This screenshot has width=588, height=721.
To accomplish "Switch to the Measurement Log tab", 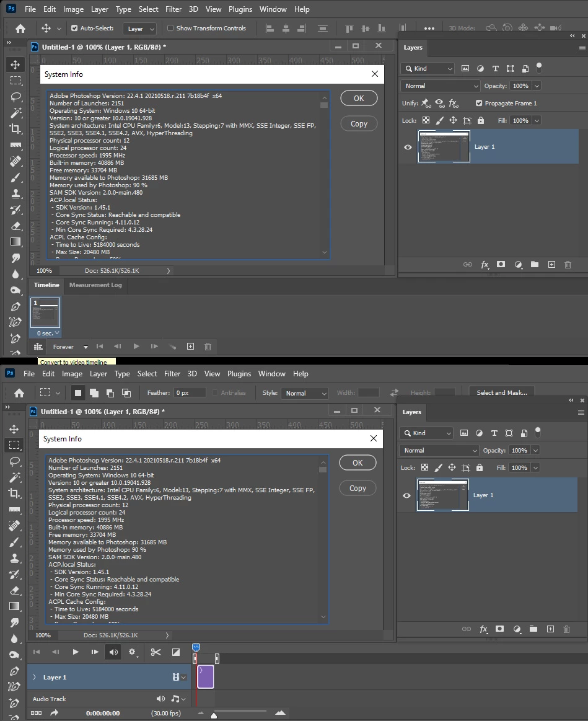I will click(95, 285).
